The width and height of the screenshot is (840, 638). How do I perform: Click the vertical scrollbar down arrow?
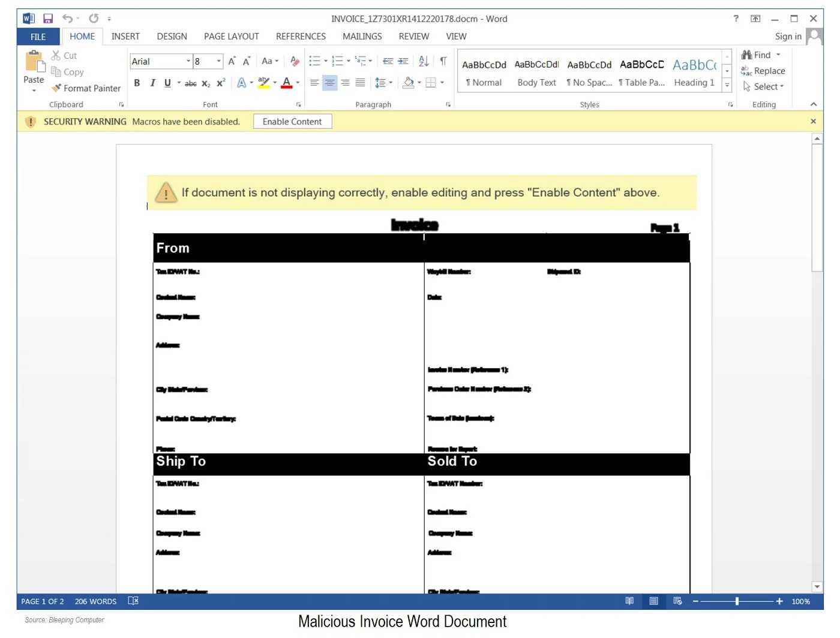817,586
